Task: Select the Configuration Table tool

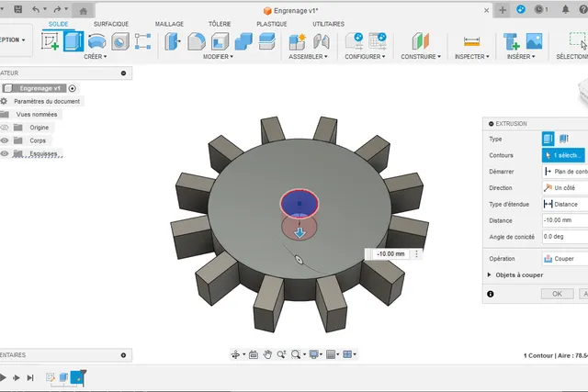Action: pos(378,41)
